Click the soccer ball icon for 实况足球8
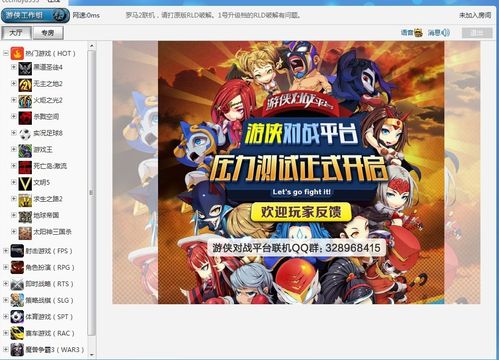The width and height of the screenshot is (499, 360). click(x=25, y=134)
